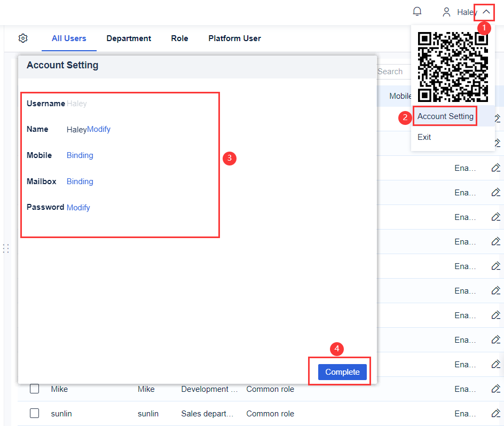This screenshot has width=504, height=426.
Task: Click the Complete button
Action: [342, 372]
